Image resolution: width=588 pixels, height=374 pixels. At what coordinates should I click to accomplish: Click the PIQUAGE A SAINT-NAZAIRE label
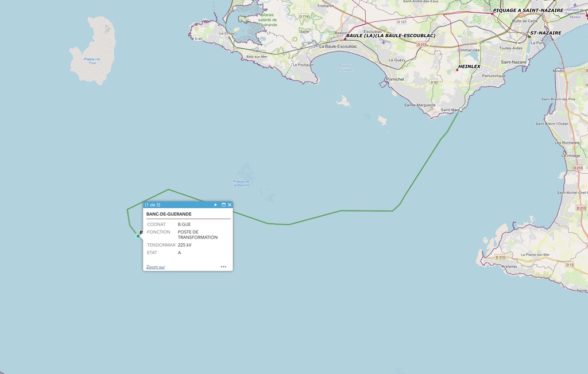pos(528,10)
